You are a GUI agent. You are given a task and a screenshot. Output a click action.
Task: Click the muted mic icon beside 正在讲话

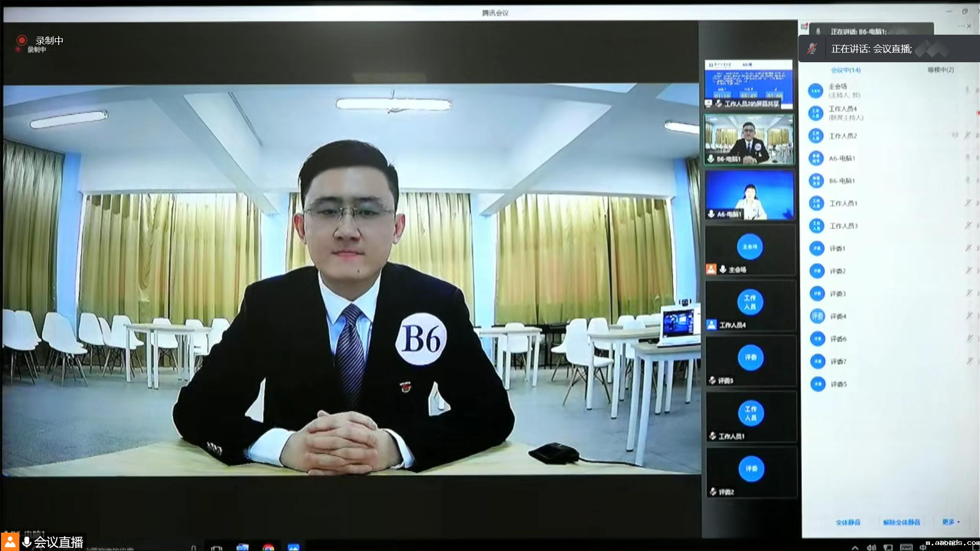click(812, 49)
